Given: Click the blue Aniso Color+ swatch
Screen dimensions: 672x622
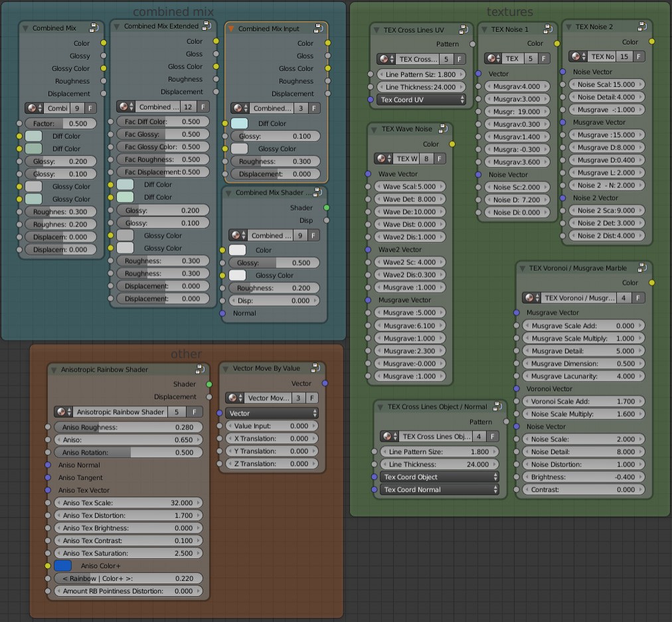Looking at the screenshot, I should tap(62, 565).
